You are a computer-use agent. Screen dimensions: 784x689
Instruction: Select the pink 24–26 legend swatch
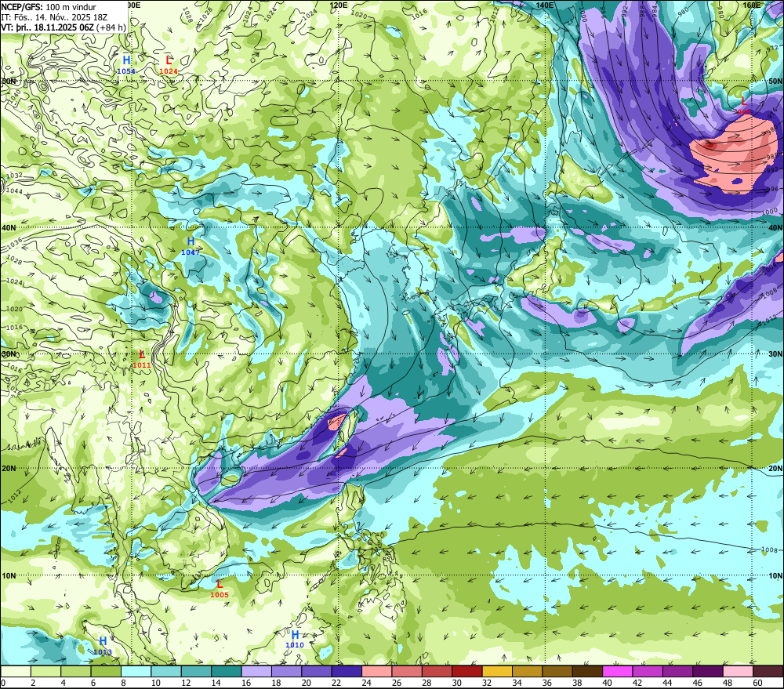(376, 671)
